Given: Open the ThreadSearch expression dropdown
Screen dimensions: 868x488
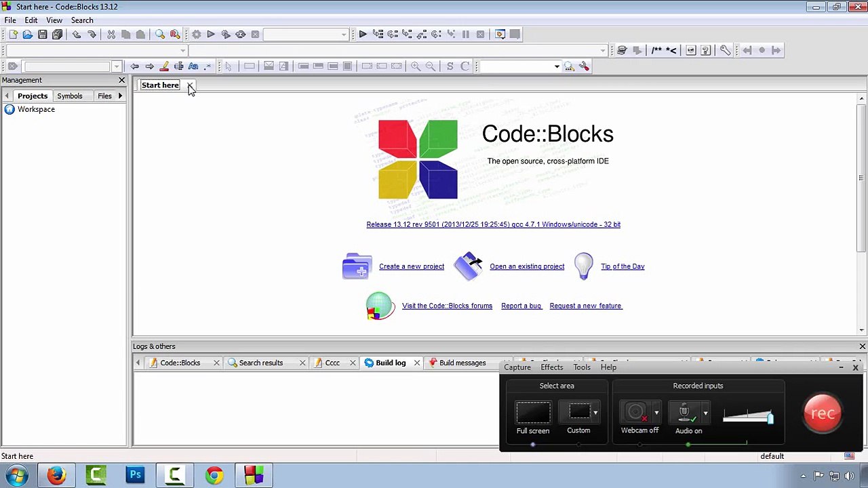Looking at the screenshot, I should pos(557,66).
